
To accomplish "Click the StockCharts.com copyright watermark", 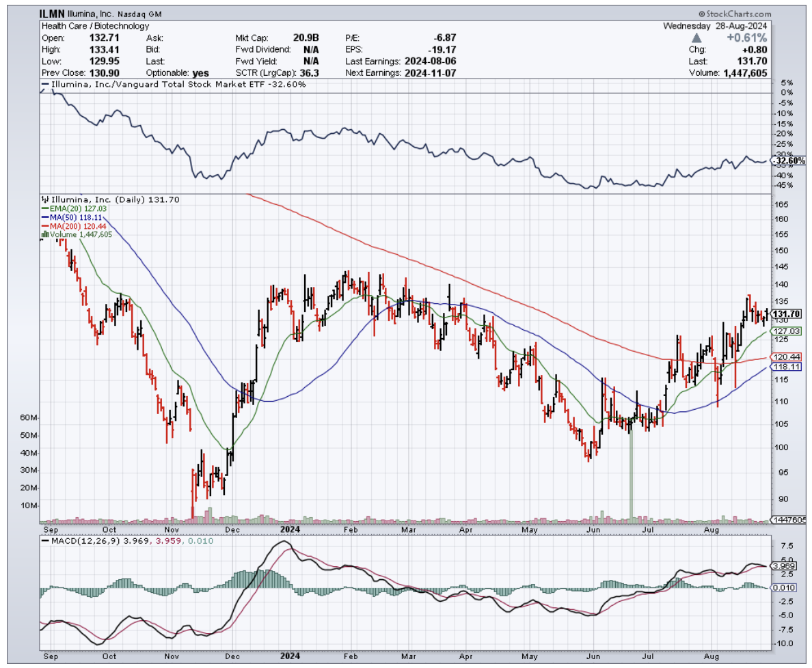I will 735,14.
